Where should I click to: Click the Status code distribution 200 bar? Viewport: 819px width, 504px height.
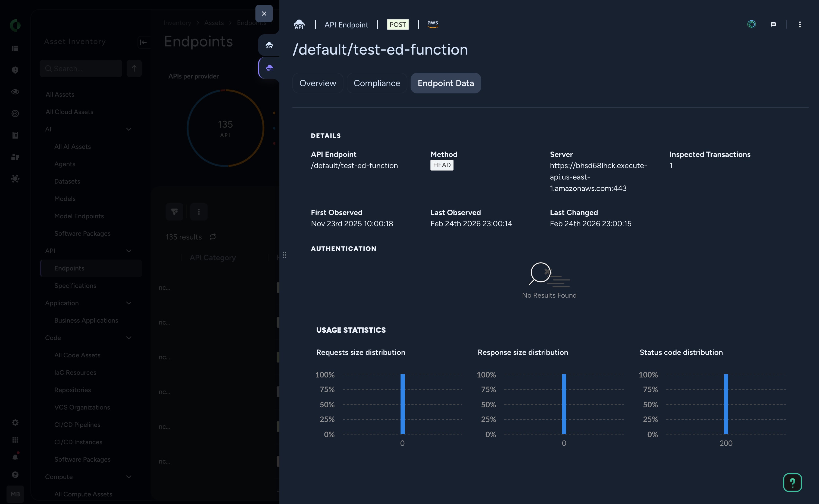pos(726,404)
